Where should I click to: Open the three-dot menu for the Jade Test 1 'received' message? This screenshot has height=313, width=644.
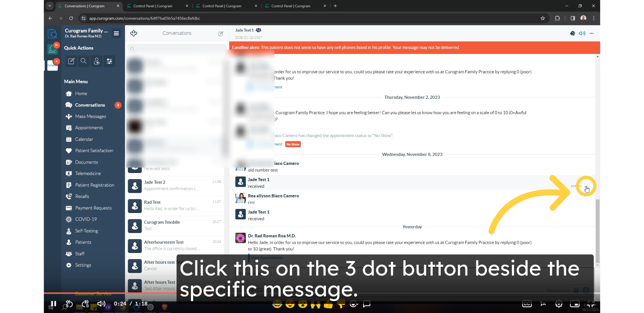(586, 187)
